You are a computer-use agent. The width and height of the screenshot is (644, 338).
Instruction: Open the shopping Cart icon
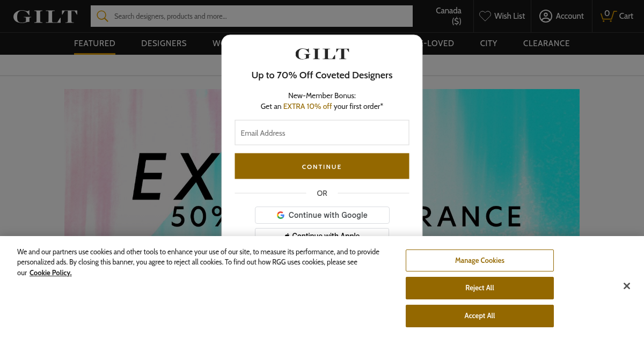point(609,16)
